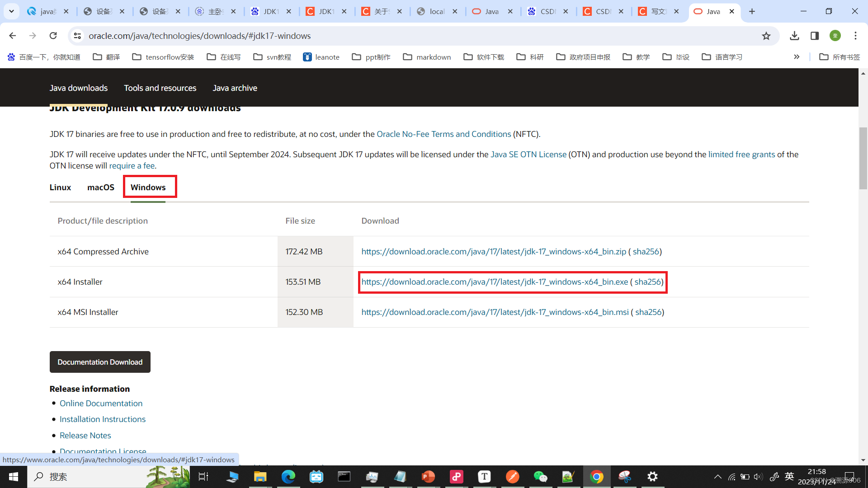
Task: Click the browser back arrow
Action: [x=12, y=36]
